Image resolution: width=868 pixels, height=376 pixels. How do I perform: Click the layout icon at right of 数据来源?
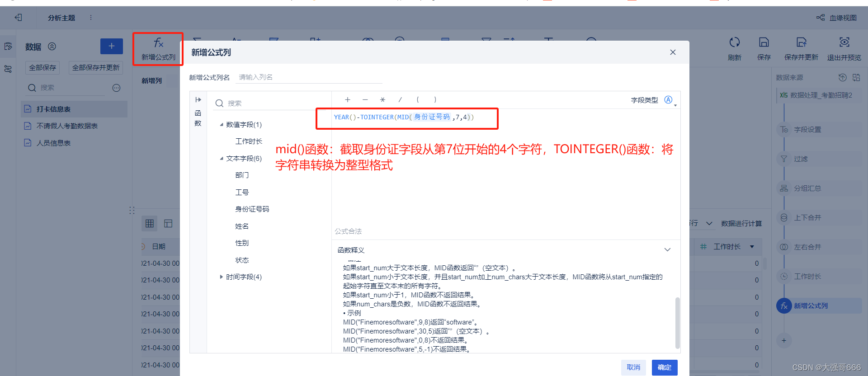856,77
